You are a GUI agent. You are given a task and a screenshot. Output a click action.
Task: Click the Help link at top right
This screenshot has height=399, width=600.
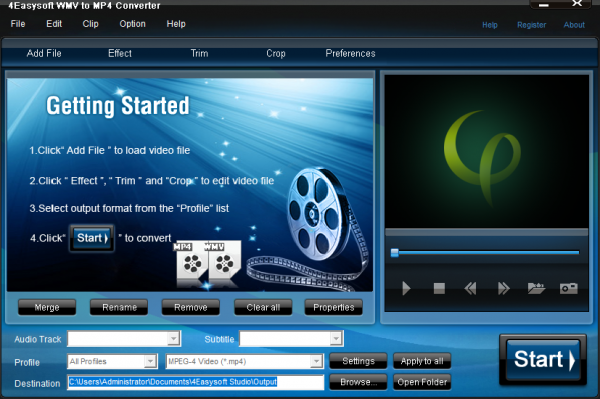pyautogui.click(x=490, y=25)
